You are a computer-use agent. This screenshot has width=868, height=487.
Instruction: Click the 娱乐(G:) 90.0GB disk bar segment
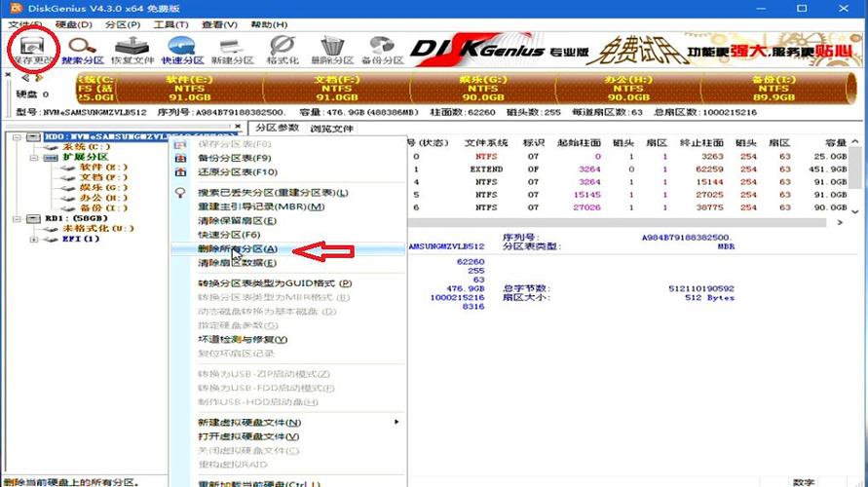[x=483, y=89]
